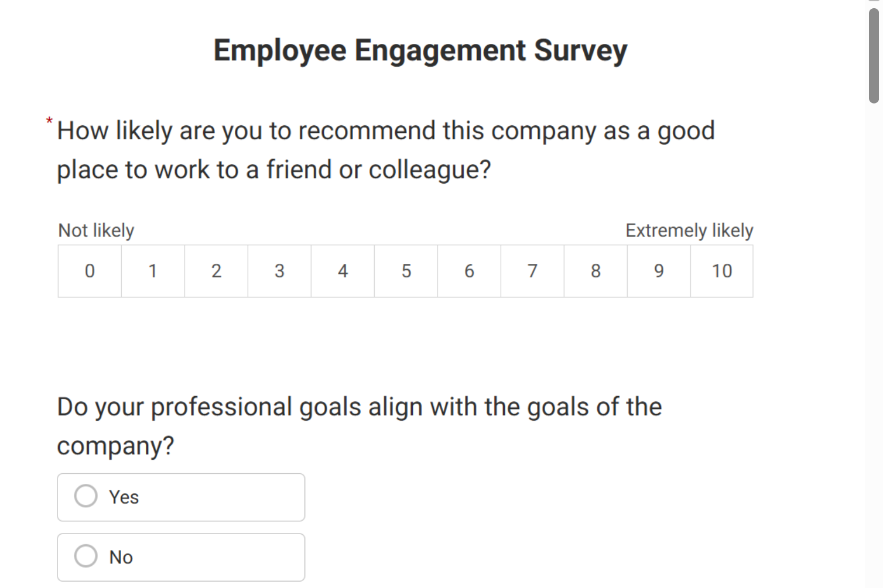
Task: Select rating 8 on the recommendation scale
Action: pyautogui.click(x=595, y=271)
